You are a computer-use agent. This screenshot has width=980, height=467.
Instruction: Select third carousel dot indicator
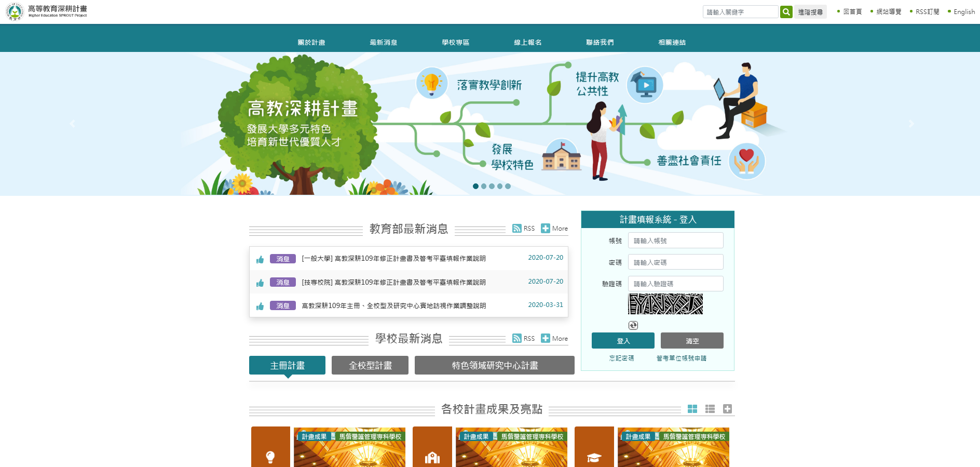pos(492,186)
